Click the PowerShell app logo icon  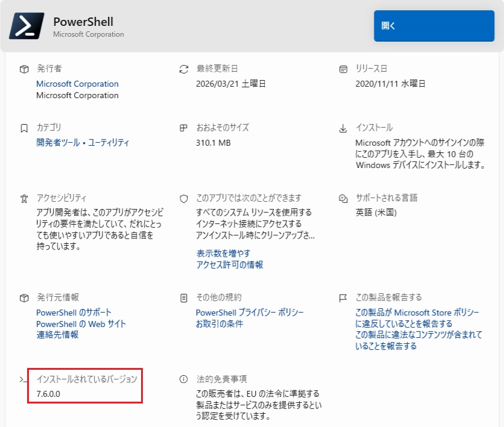27,26
